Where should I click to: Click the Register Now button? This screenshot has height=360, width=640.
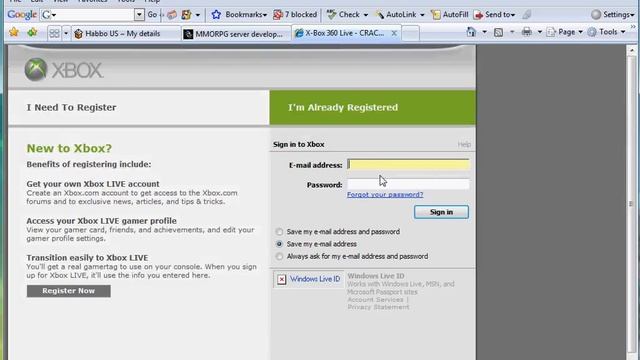click(69, 291)
